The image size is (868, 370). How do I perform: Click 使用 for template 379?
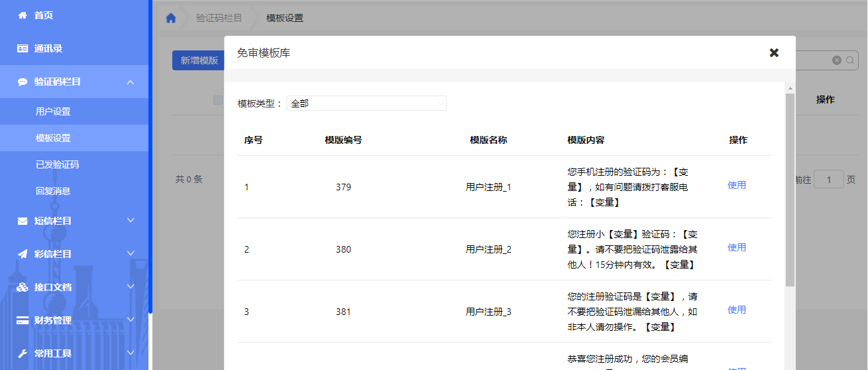point(737,186)
